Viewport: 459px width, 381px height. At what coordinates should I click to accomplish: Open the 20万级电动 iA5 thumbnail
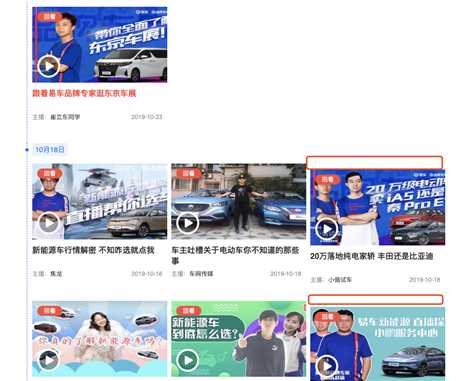tap(377, 207)
